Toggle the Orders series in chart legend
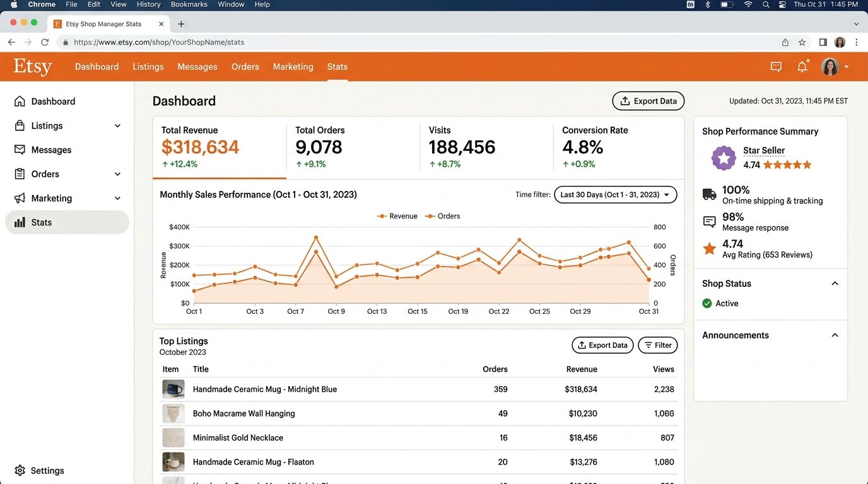 [x=442, y=216]
